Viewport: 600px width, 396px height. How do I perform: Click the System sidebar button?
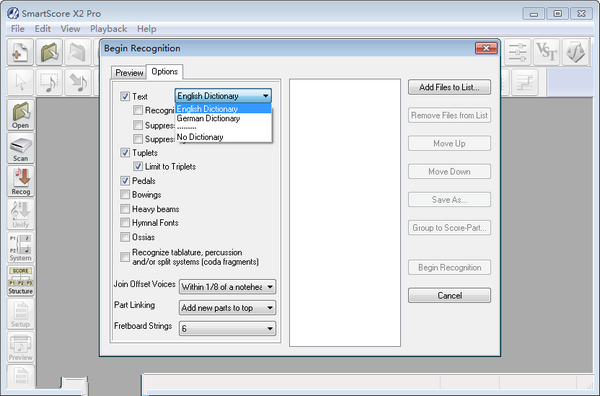coord(21,248)
